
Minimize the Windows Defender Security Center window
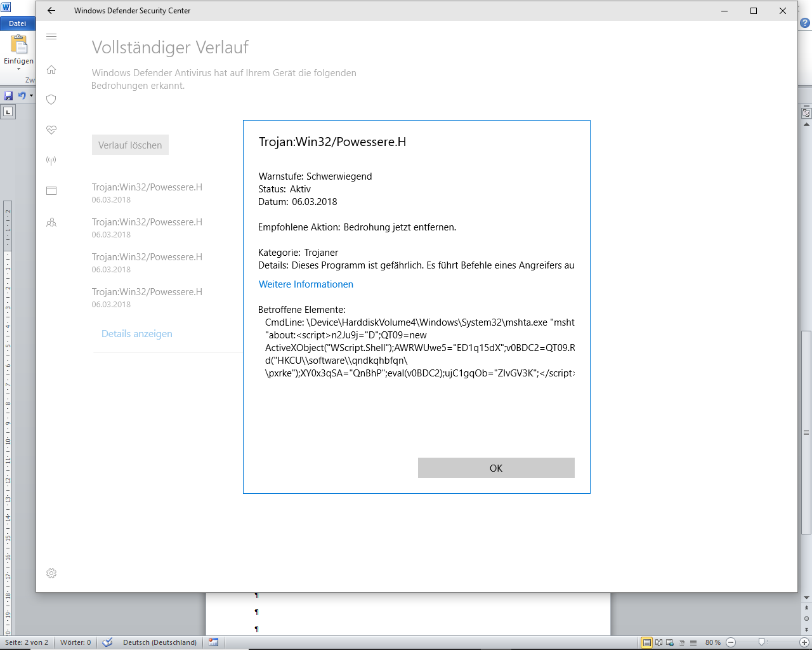724,11
